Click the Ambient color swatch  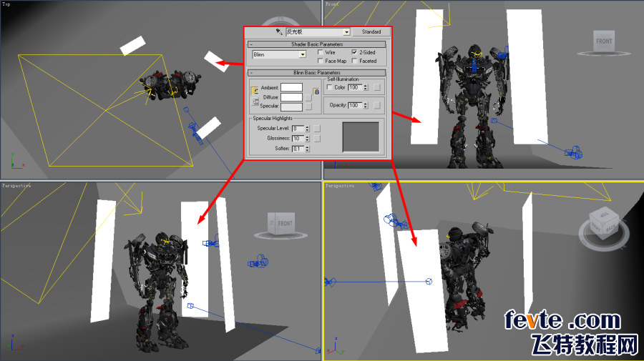292,87
